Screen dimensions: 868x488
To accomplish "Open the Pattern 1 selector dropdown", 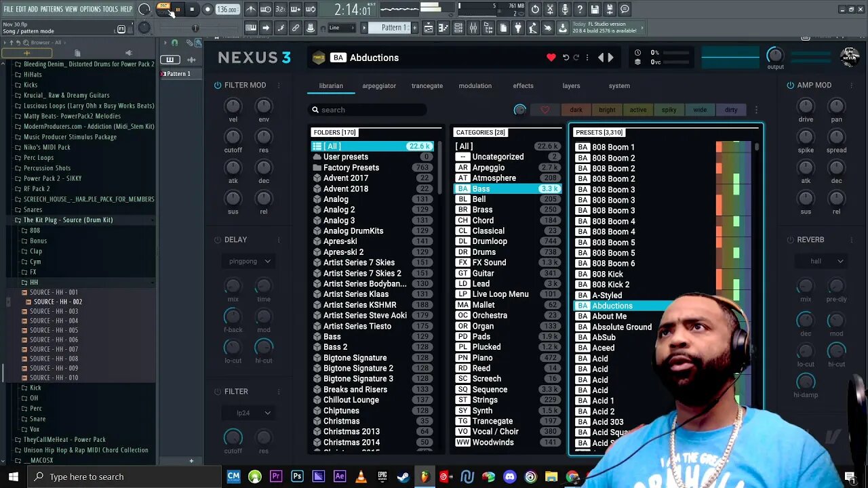I will tap(393, 28).
